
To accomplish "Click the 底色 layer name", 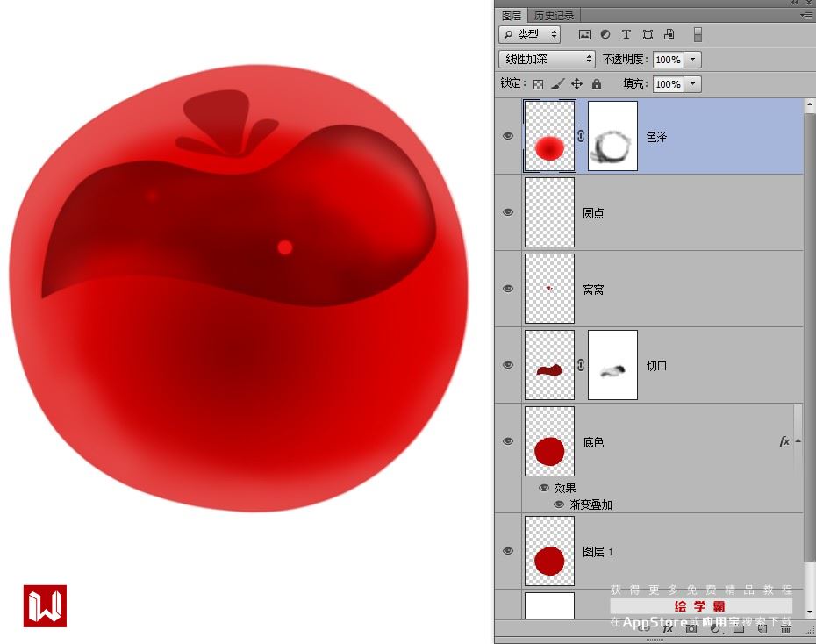I will (x=593, y=442).
